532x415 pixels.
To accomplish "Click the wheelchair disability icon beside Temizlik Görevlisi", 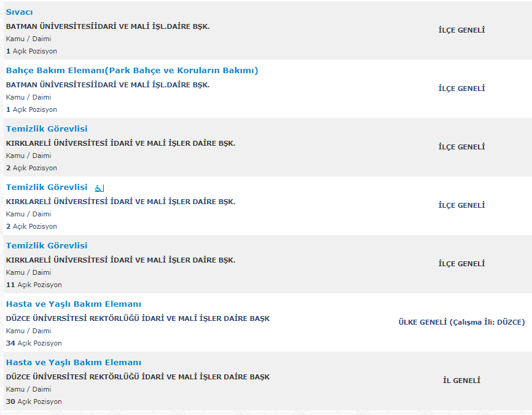I will click(99, 188).
